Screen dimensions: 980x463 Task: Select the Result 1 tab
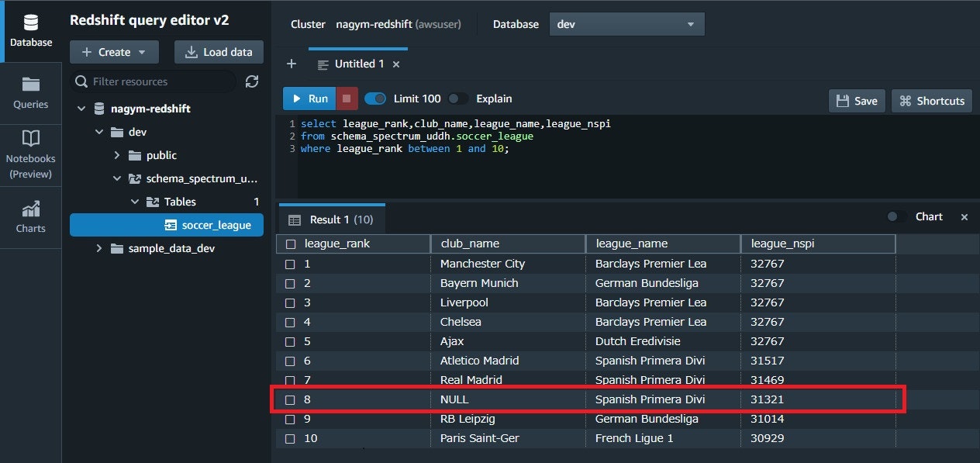pyautogui.click(x=332, y=219)
